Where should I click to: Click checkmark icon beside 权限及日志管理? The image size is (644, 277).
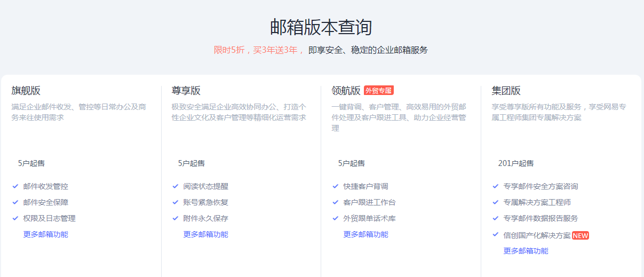pyautogui.click(x=15, y=218)
